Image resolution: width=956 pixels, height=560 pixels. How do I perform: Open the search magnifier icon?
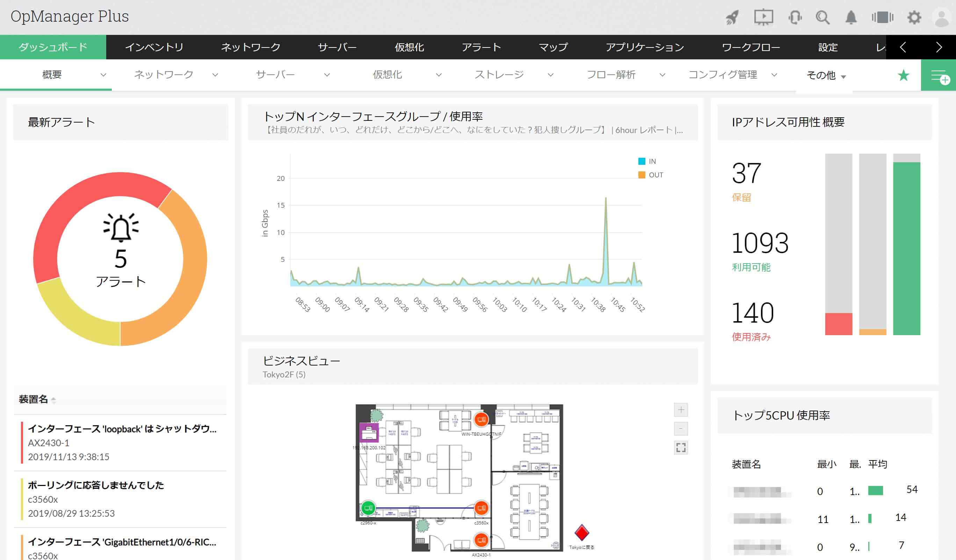coord(823,17)
